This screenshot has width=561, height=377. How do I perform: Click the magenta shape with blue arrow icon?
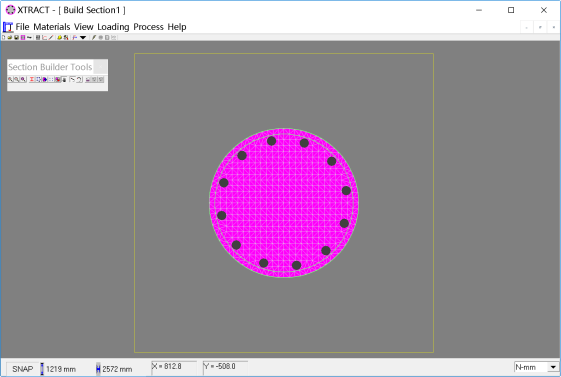(x=45, y=79)
